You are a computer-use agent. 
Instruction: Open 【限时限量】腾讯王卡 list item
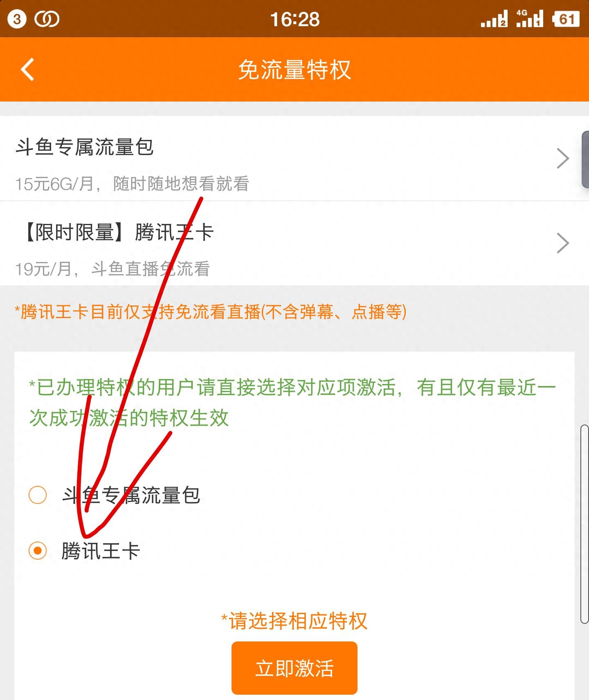294,244
